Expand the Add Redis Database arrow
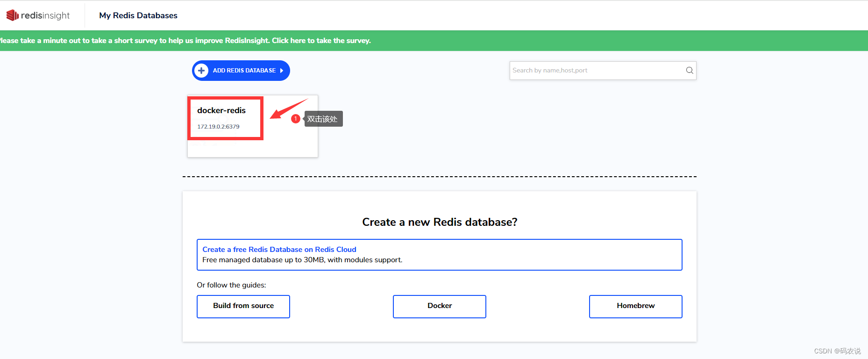 click(x=282, y=71)
